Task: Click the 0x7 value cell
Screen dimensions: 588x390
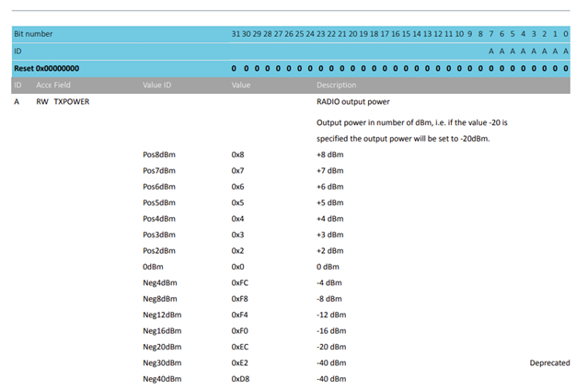Action: [237, 171]
